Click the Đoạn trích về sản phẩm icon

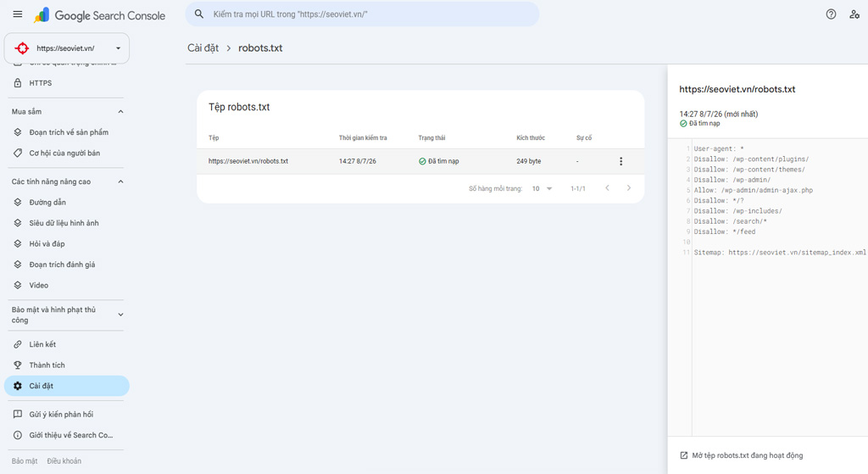tap(18, 132)
